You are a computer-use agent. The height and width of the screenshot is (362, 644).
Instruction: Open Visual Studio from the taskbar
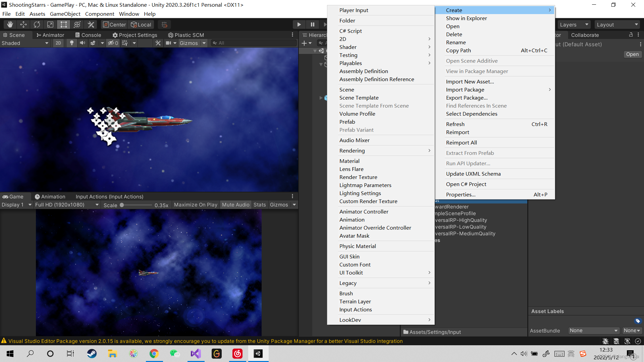[x=196, y=354]
